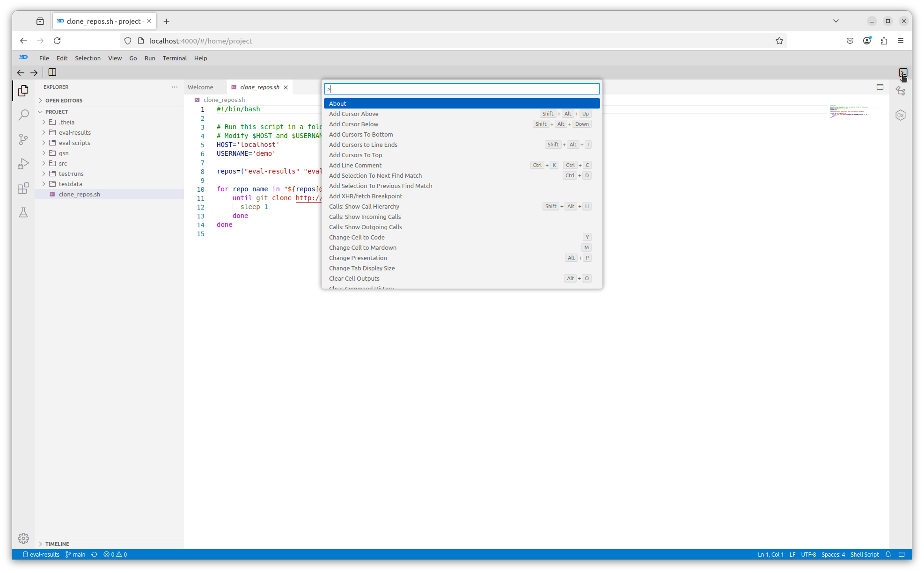
Task: Open the hexagon memory inspector icon
Action: pyautogui.click(x=901, y=115)
